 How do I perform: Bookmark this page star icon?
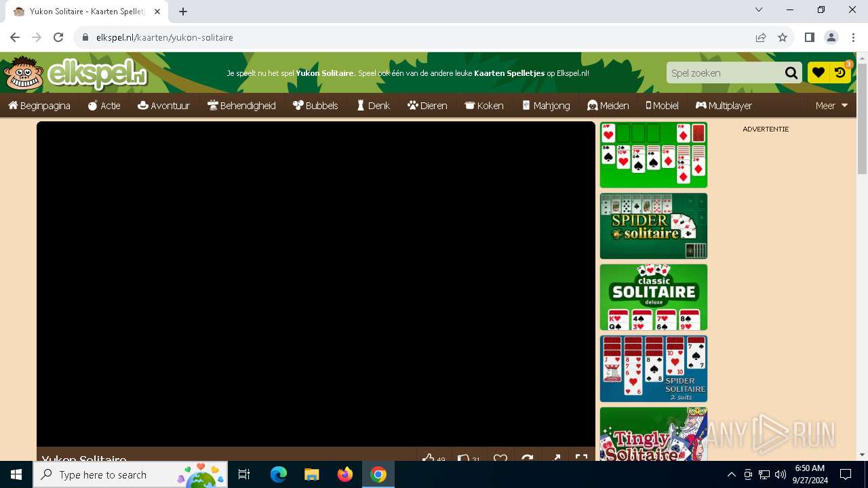pos(783,37)
